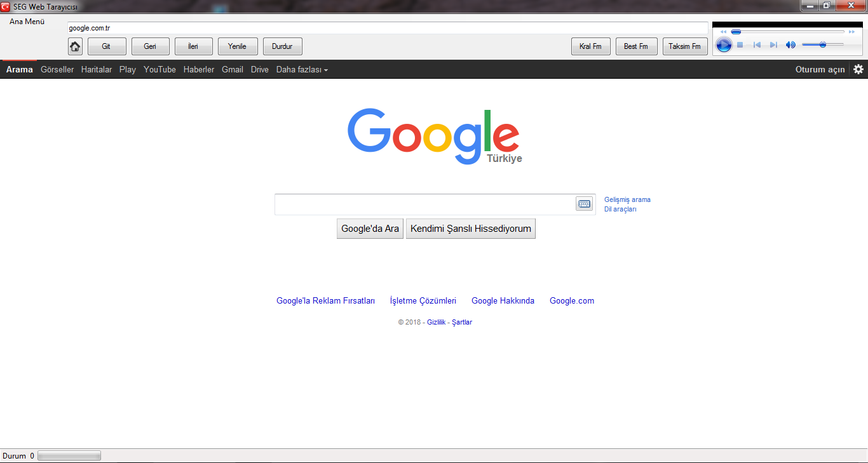Image resolution: width=868 pixels, height=463 pixels.
Task: Open the Google Hakkında link
Action: coord(503,301)
